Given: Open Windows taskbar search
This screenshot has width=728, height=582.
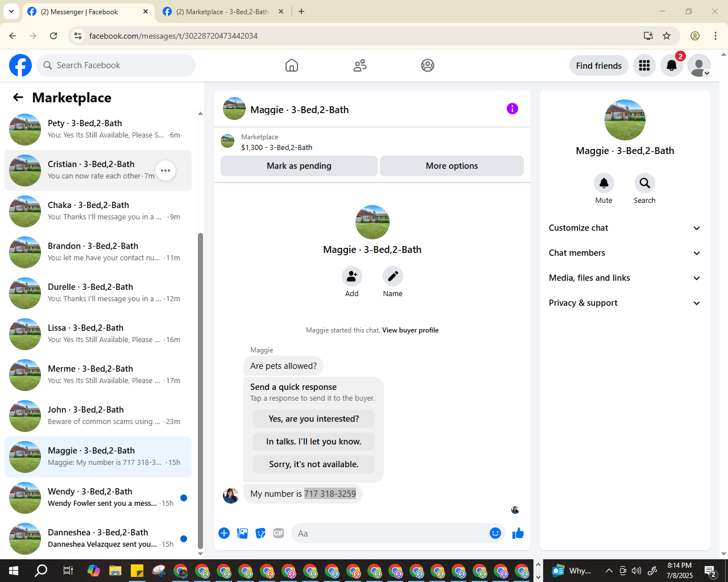Looking at the screenshot, I should (x=41, y=571).
